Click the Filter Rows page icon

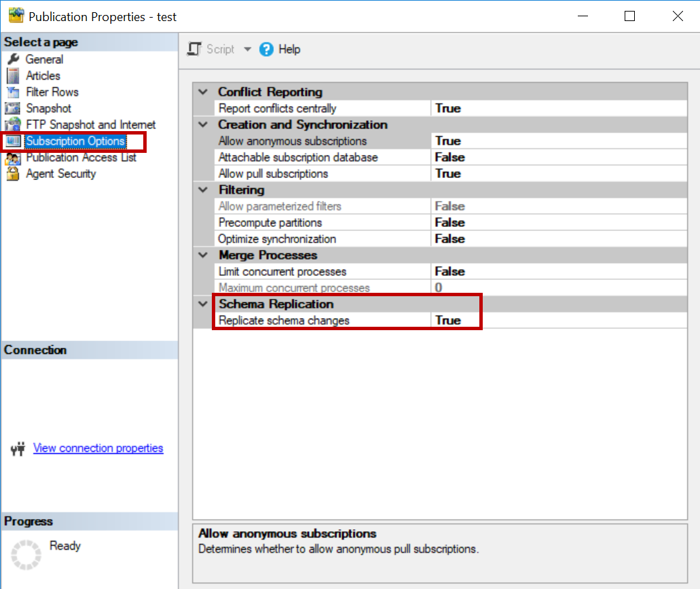click(x=13, y=92)
